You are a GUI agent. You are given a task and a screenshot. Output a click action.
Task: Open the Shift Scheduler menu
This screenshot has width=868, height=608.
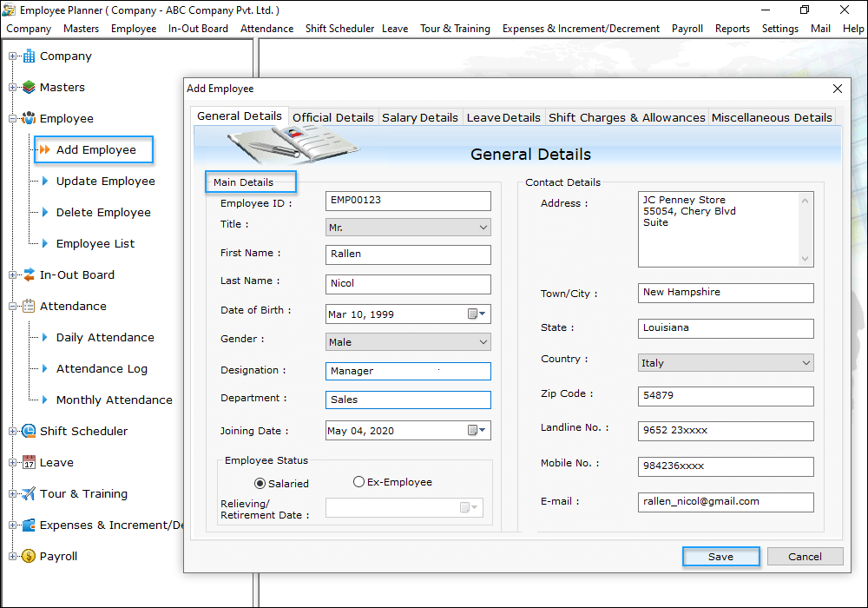[339, 29]
